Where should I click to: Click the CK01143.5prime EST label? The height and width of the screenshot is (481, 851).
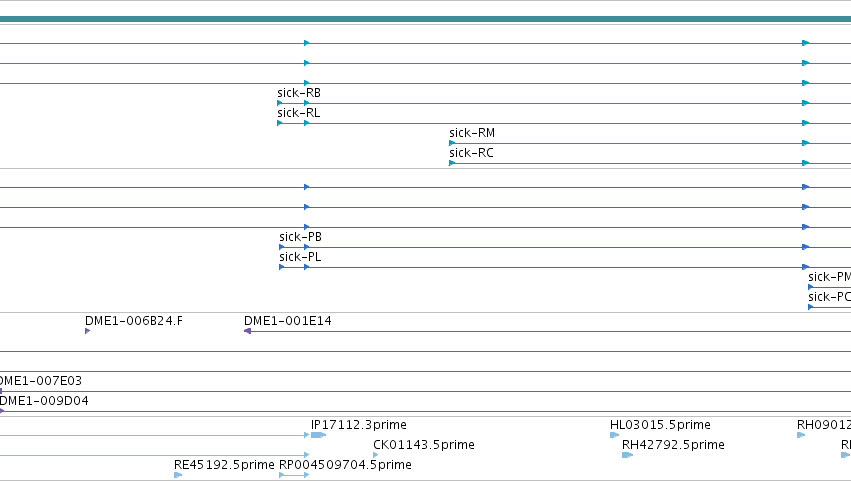click(x=424, y=445)
